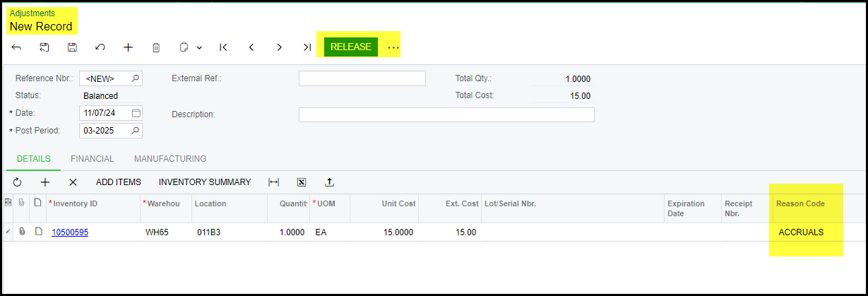Refresh the details grid
The image size is (868, 296).
point(18,182)
